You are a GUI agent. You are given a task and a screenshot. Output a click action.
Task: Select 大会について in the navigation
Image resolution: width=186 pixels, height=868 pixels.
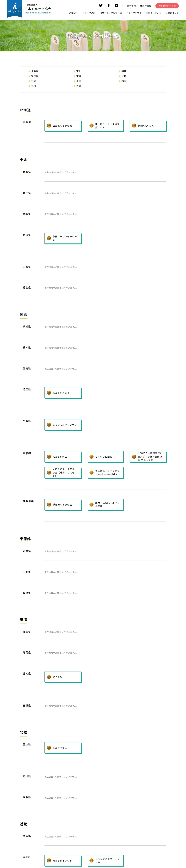pos(172,13)
